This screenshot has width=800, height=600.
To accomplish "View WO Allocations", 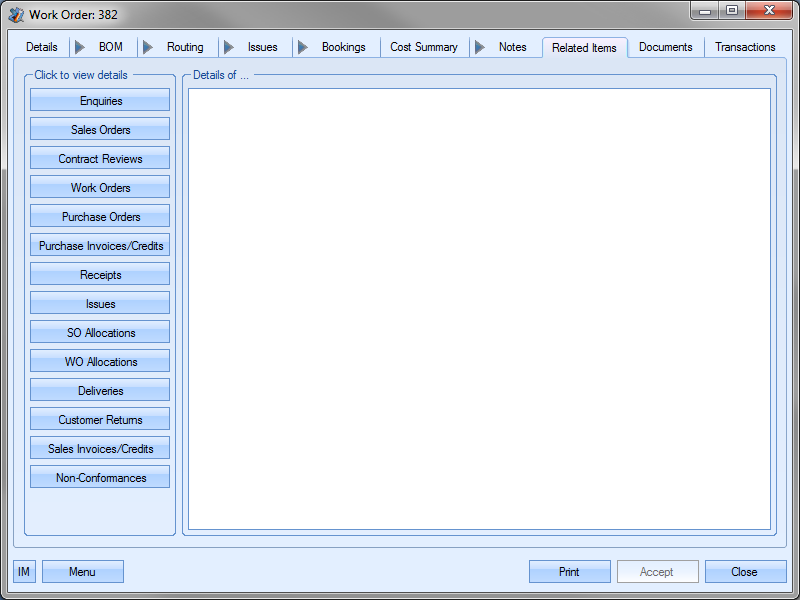I will (x=100, y=362).
